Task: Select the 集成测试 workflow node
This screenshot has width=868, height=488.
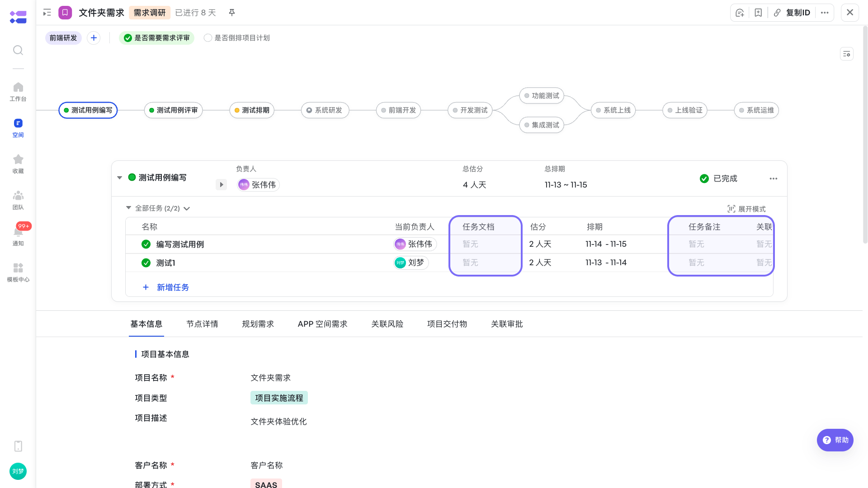Action: (x=542, y=125)
